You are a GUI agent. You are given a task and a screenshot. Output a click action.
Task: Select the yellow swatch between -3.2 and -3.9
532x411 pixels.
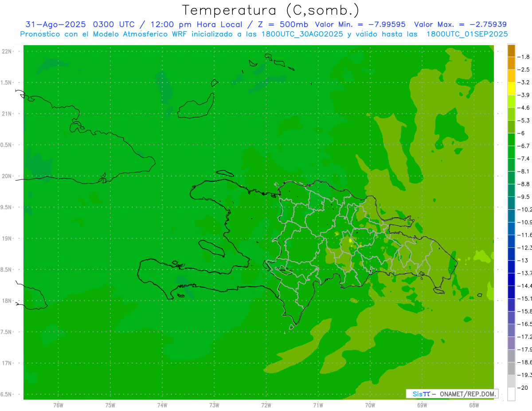click(511, 89)
